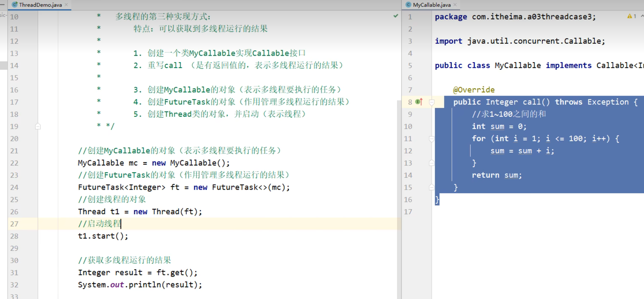The width and height of the screenshot is (644, 299).
Task: Switch to the MyCallable.java tab
Action: pyautogui.click(x=431, y=5)
